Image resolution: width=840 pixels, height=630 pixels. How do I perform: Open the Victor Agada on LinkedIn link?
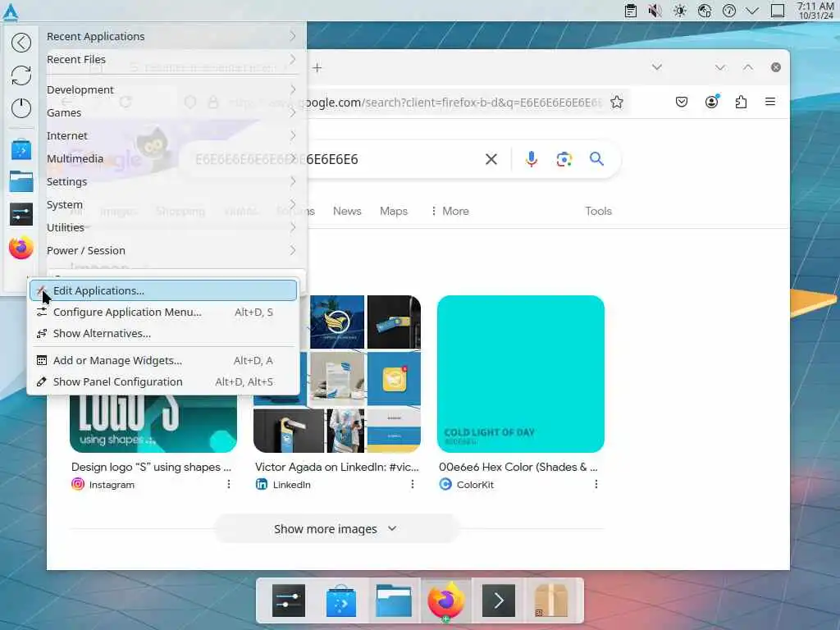tap(337, 467)
